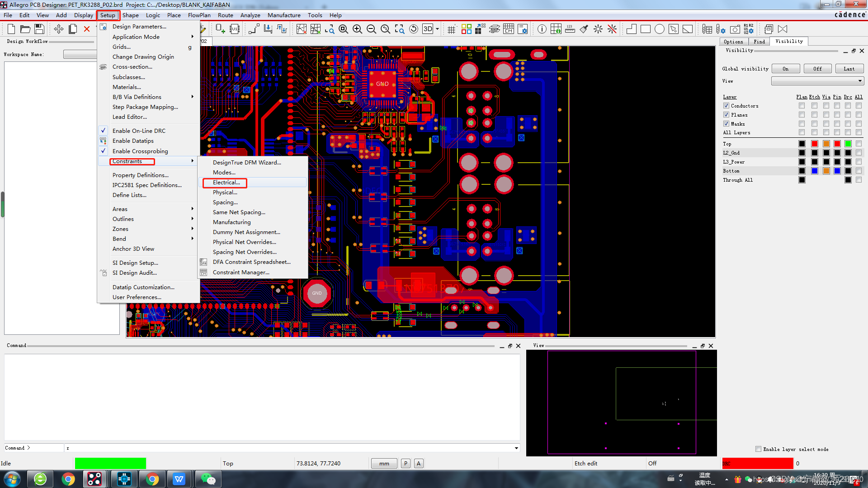This screenshot has height=488, width=868.
Task: Open the 3D viewer icon
Action: [428, 29]
